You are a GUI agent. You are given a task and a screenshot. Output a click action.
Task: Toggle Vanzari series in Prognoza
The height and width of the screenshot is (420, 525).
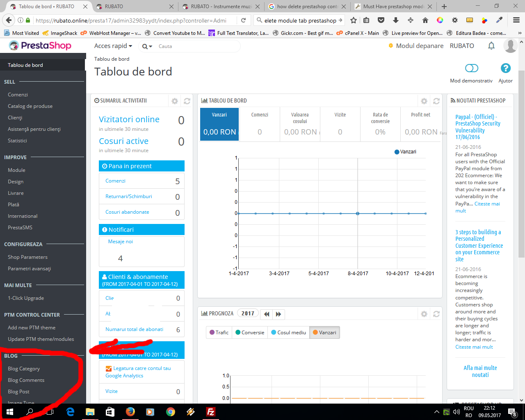point(324,333)
